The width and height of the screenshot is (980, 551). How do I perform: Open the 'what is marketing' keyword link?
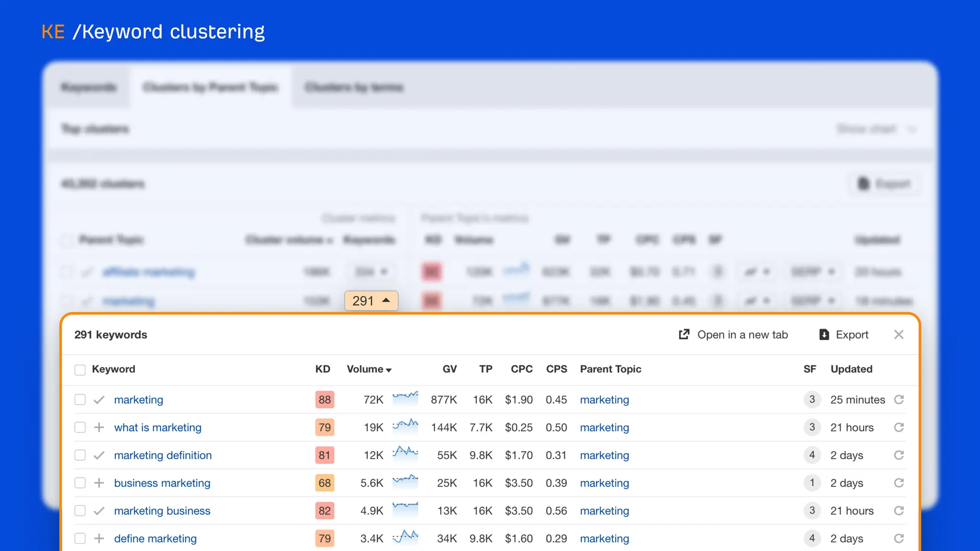(x=158, y=428)
